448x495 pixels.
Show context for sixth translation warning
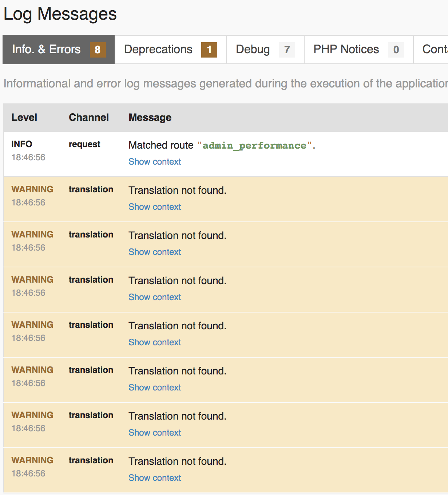[155, 433]
